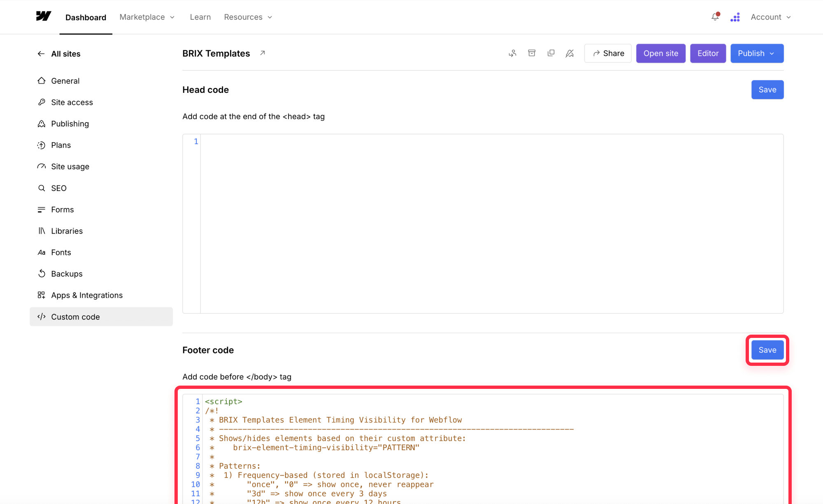Open the Publish dropdown button

(x=757, y=53)
